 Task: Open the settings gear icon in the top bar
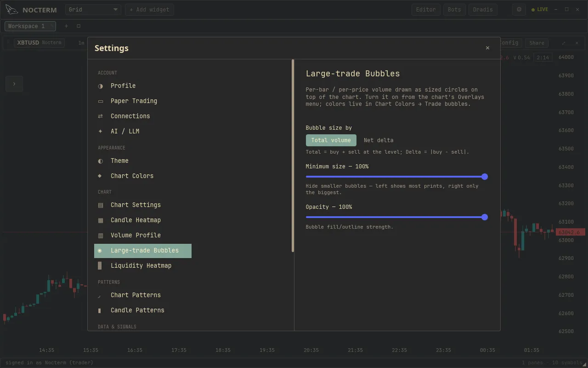519,9
